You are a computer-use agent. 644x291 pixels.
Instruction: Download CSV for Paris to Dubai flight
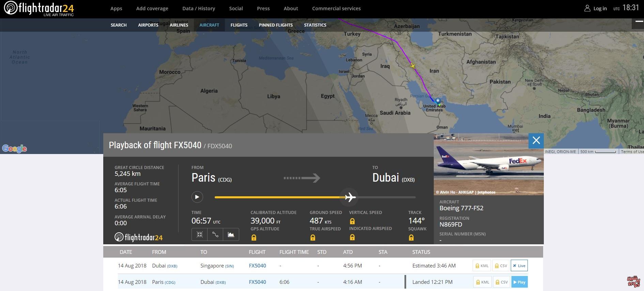click(502, 282)
